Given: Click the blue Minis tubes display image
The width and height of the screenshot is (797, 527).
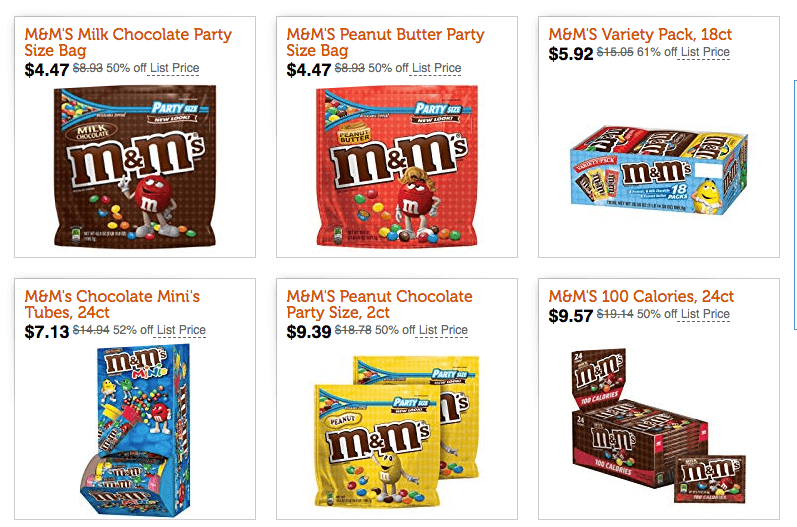Looking at the screenshot, I should pos(135,430).
